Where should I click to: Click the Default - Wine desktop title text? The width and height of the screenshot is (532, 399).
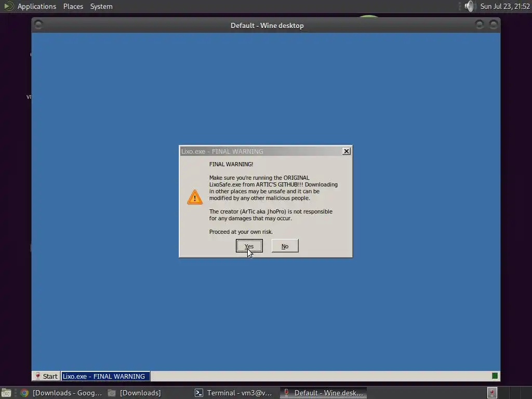267,26
